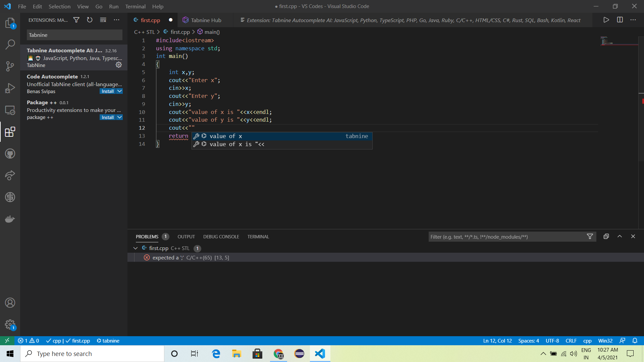
Task: Switch to the Tabnine Hub tab
Action: point(205,20)
